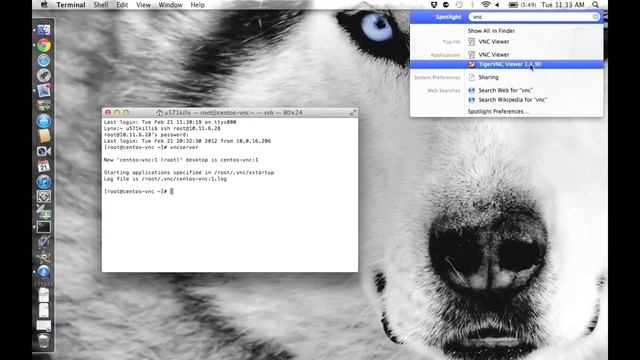This screenshot has width=640, height=360.
Task: Click the clock showing Tue 11:33 AM
Action: (562, 5)
